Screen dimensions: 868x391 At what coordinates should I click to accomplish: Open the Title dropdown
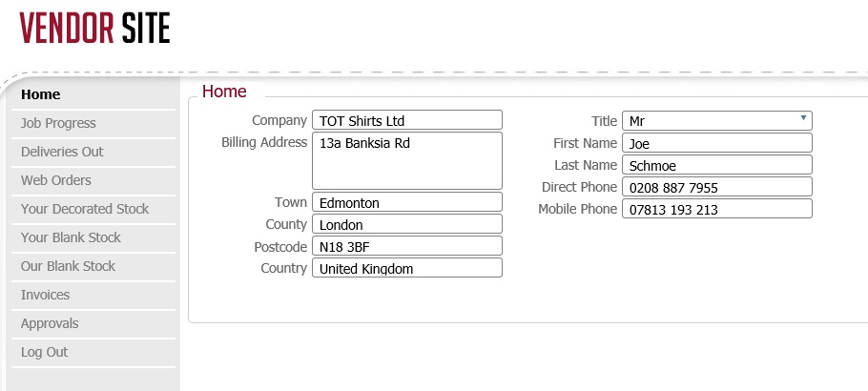(x=716, y=121)
